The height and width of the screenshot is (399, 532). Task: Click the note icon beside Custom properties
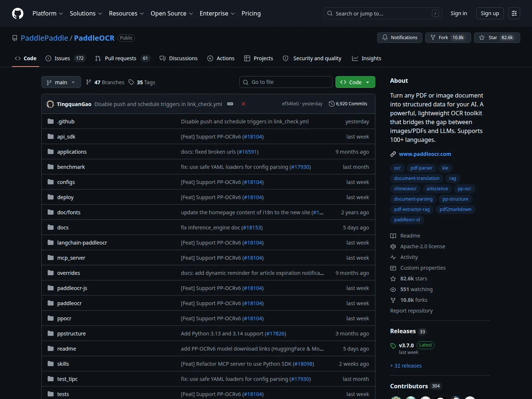(x=393, y=268)
